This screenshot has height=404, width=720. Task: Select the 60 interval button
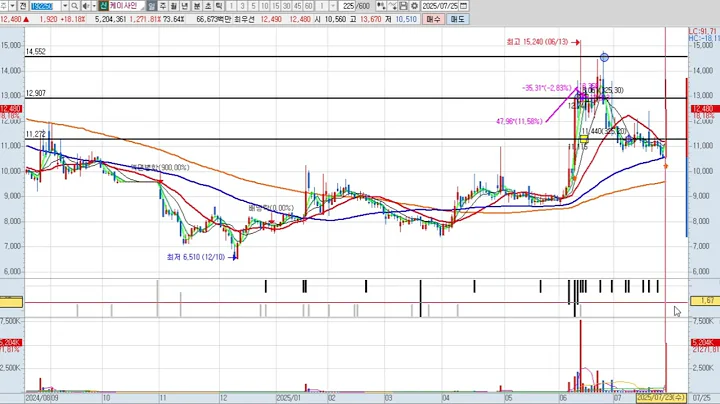coord(309,6)
